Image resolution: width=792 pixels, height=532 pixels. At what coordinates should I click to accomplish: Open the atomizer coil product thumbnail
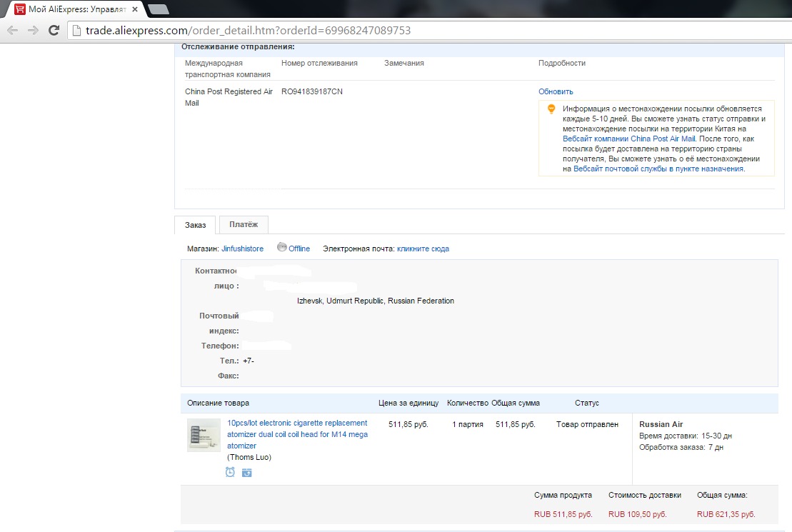coord(204,435)
